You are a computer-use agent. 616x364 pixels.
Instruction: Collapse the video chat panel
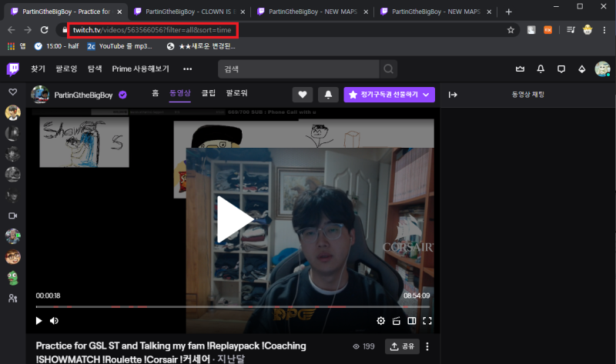[453, 95]
